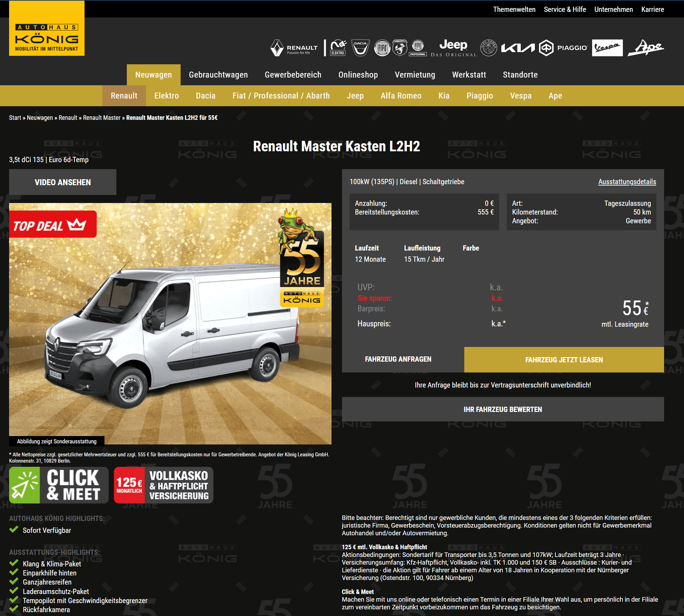Viewport: 684px width, 616px height.
Task: Select the Dacia brand logo
Action: point(360,48)
